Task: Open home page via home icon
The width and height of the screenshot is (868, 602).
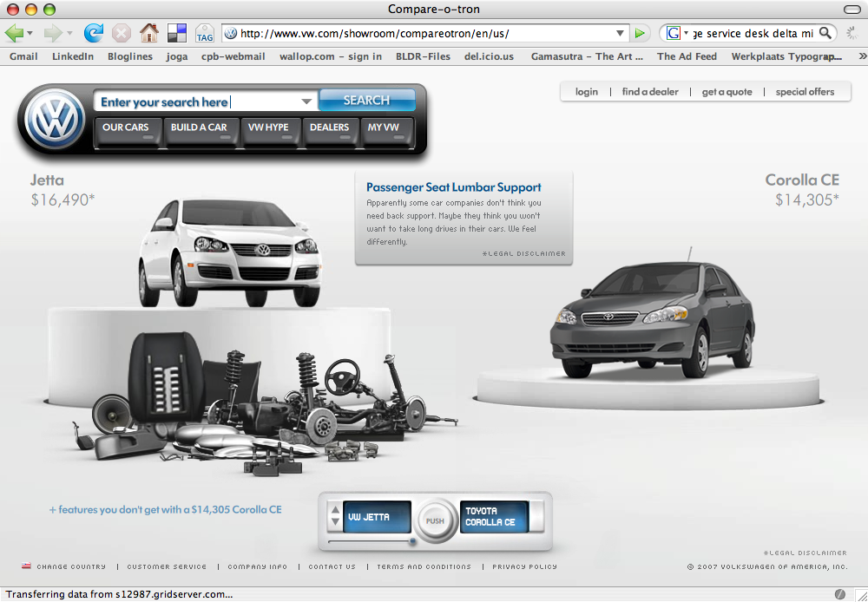Action: [148, 32]
